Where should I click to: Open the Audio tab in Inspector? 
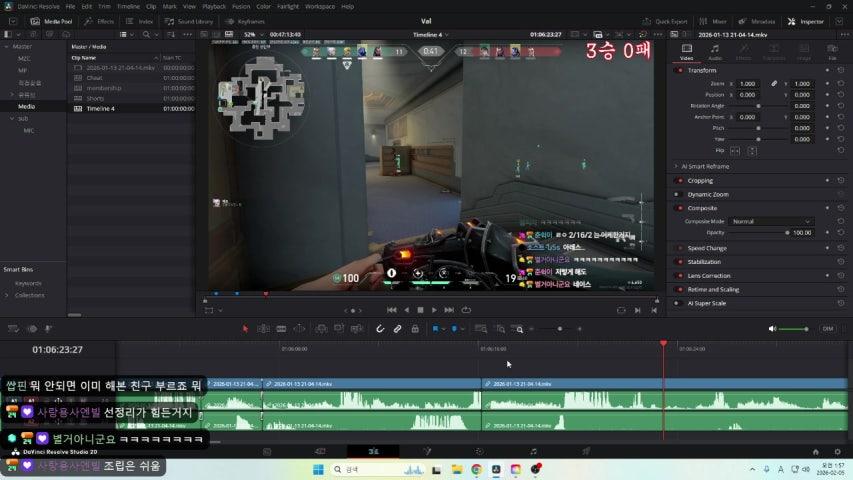715,53
